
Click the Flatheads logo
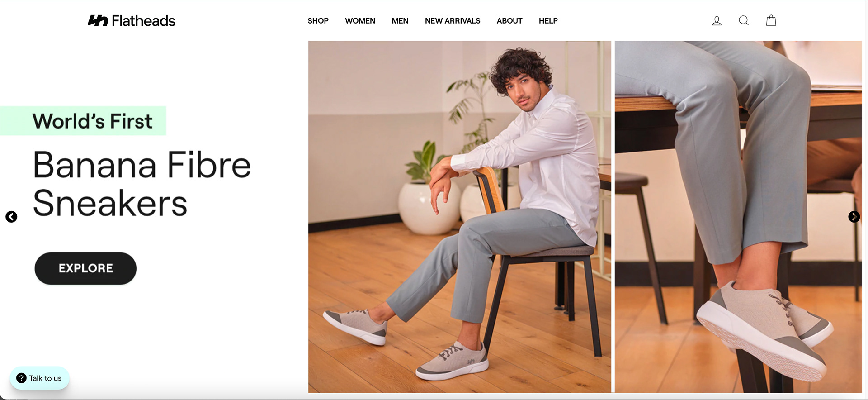point(132,21)
